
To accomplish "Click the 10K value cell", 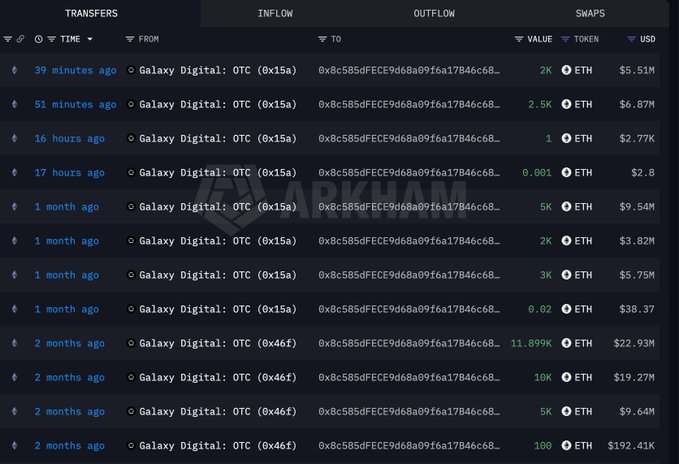I will click(543, 377).
